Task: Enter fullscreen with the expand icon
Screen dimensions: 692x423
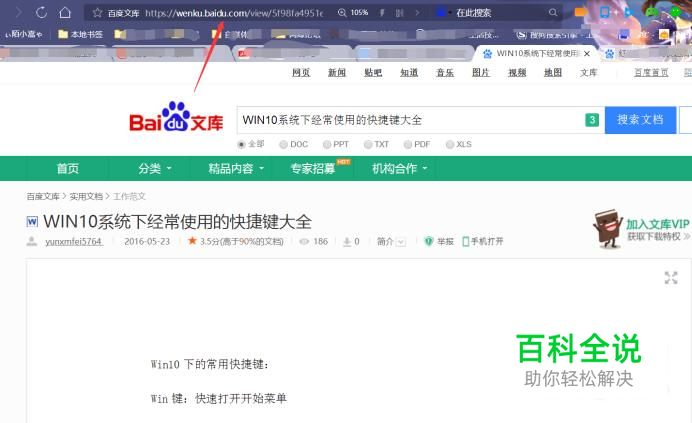Action: [671, 278]
